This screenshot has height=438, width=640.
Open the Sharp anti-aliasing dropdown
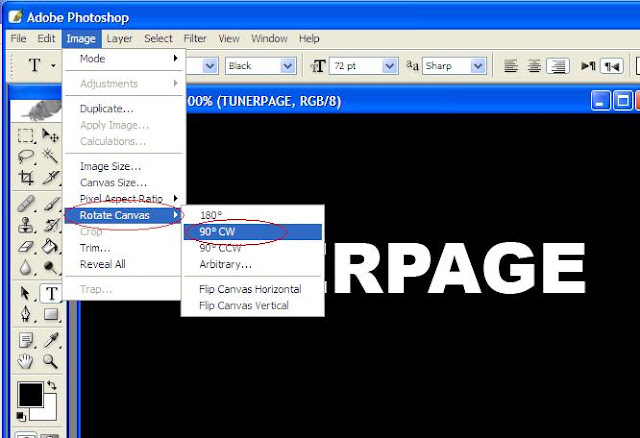478,66
